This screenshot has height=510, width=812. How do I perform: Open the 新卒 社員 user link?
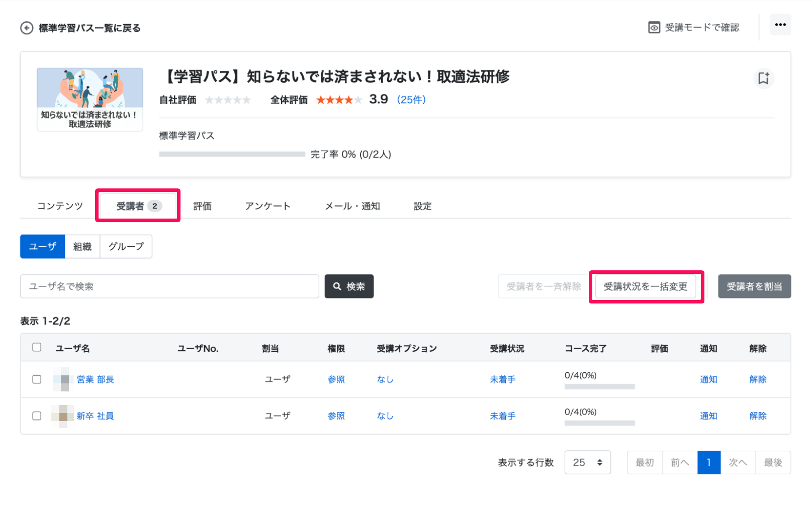pos(95,416)
